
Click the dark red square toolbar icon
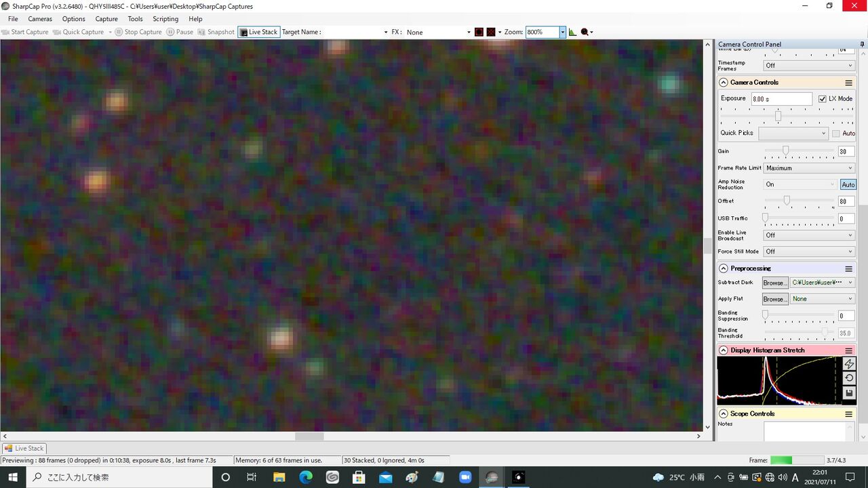tap(479, 32)
